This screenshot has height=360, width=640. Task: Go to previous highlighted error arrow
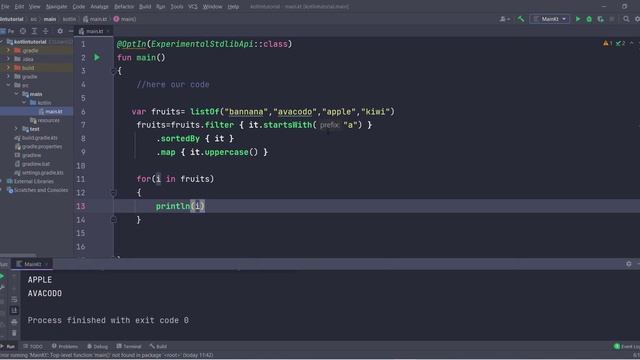click(x=631, y=43)
